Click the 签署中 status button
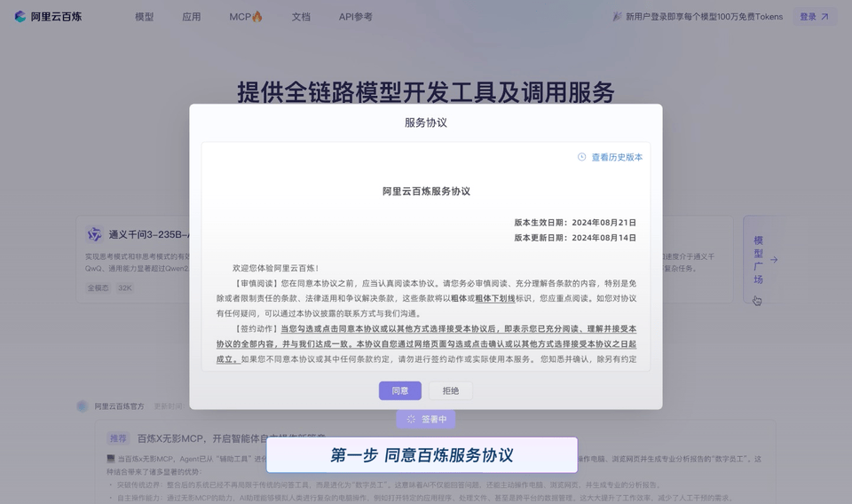The image size is (852, 504). tap(425, 420)
